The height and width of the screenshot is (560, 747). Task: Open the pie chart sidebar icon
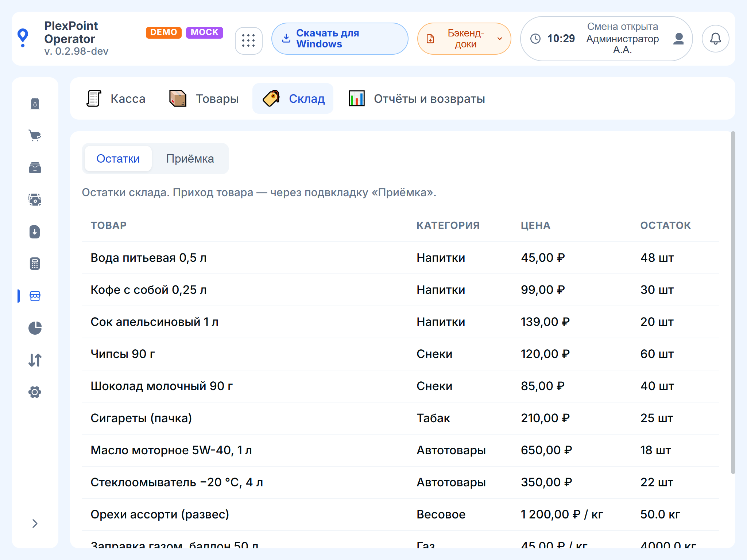pyautogui.click(x=35, y=328)
